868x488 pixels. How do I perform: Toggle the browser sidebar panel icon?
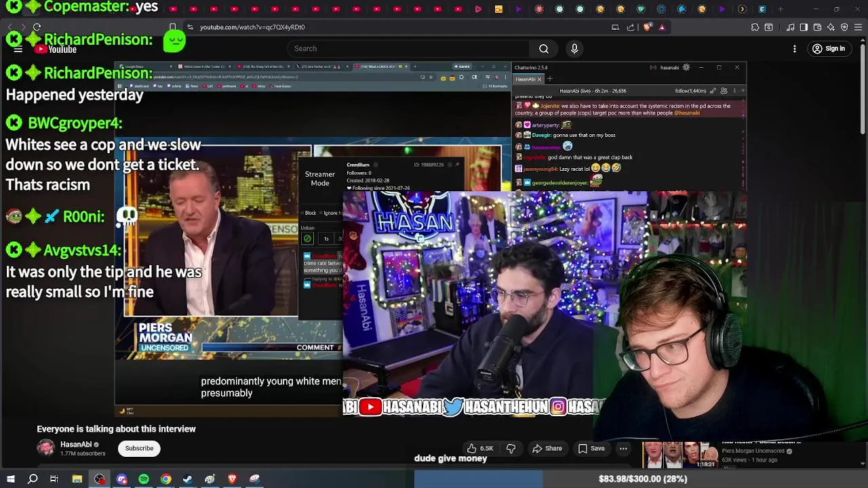click(x=804, y=27)
